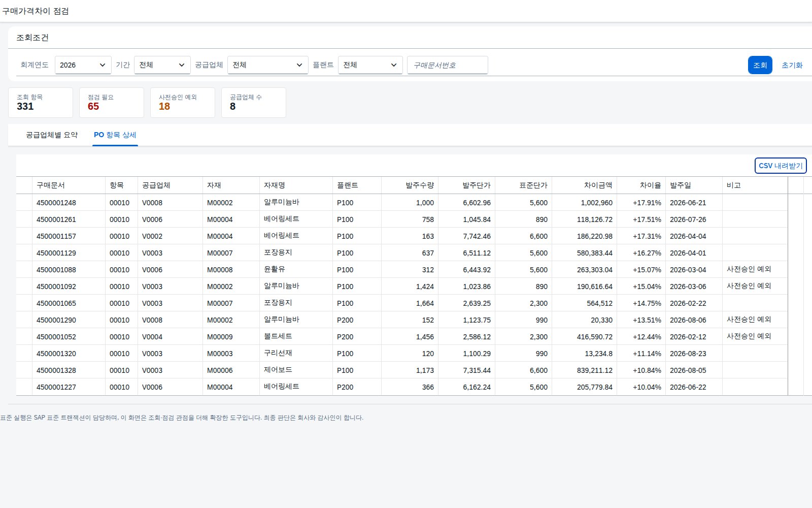
Task: Expand the 플랜트 filter dropdown
Action: click(x=370, y=65)
